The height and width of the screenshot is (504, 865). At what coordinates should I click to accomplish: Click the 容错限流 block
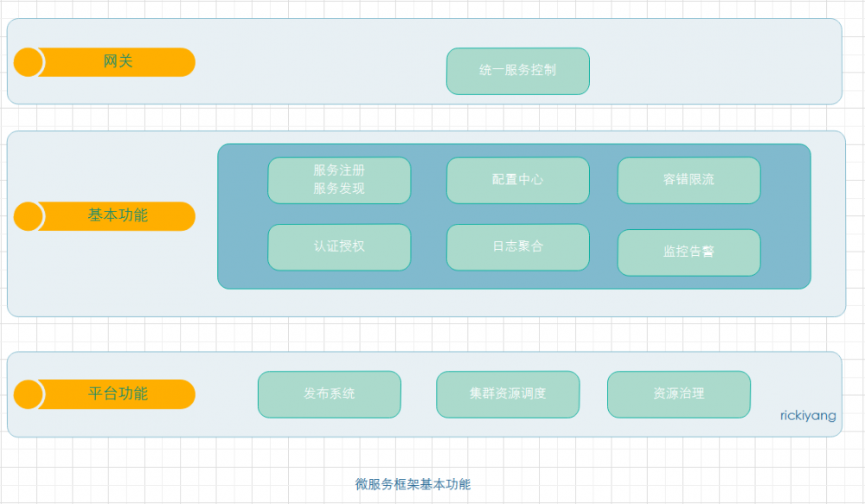[x=689, y=180]
